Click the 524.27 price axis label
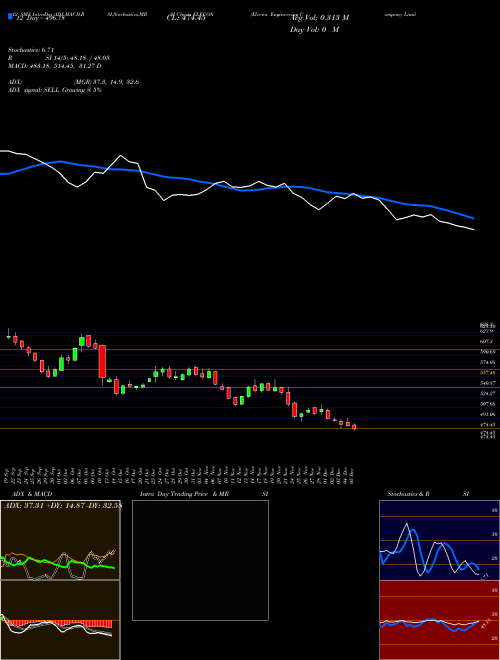The height and width of the screenshot is (660, 500). coord(488,394)
